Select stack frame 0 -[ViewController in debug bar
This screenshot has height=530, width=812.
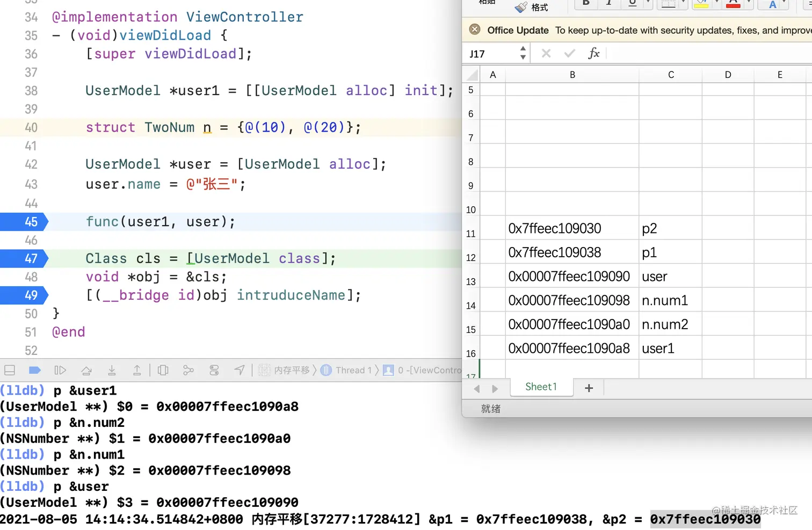422,370
